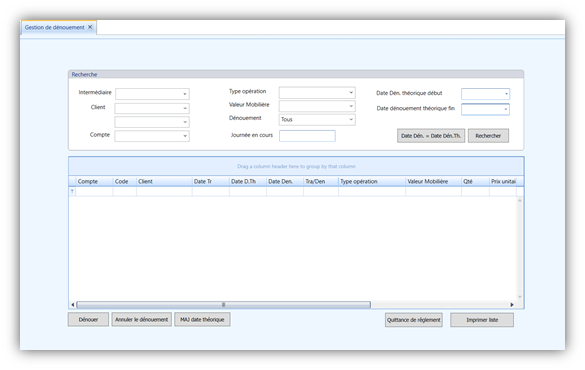Open the Type opération dropdown
Viewport: 585px width, 370px height.
[x=317, y=92]
